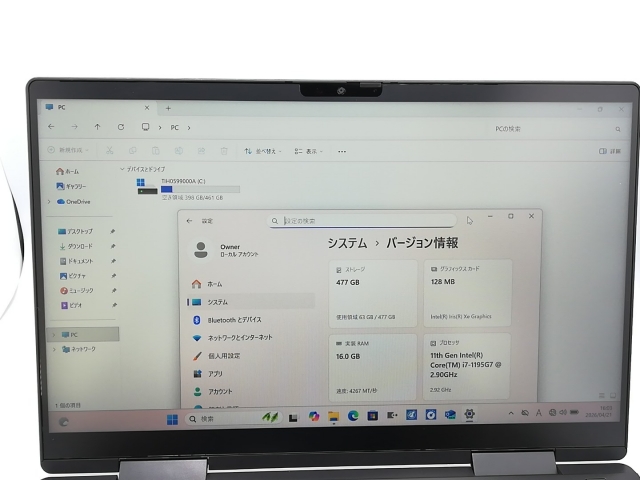Expand the PC node in navigation pane
Viewport: 640px width, 480px height.
(x=53, y=335)
